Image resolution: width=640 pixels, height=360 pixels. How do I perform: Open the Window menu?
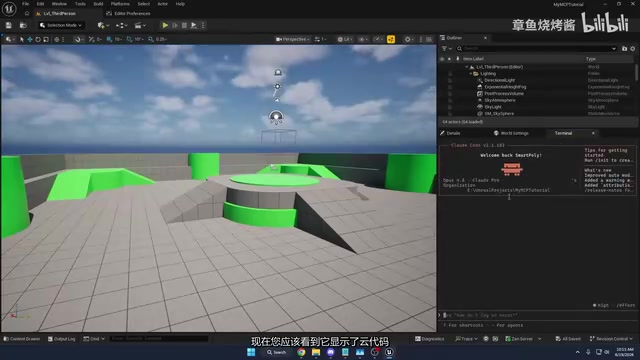(x=59, y=4)
